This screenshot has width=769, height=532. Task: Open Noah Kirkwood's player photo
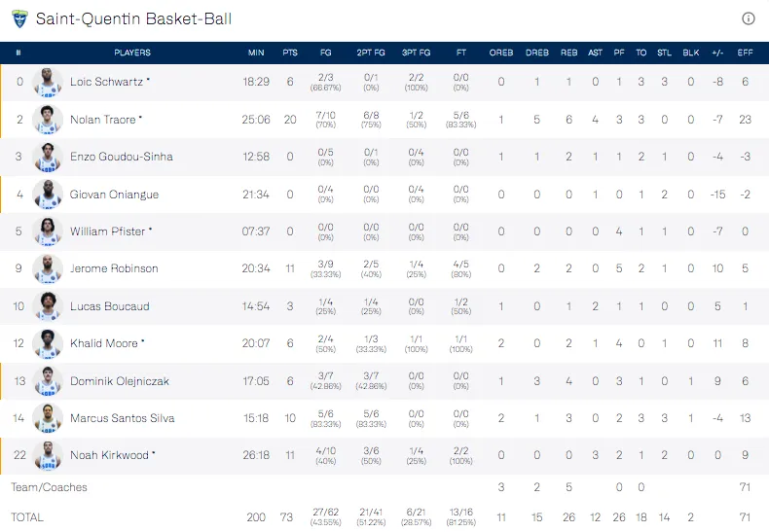(x=47, y=455)
